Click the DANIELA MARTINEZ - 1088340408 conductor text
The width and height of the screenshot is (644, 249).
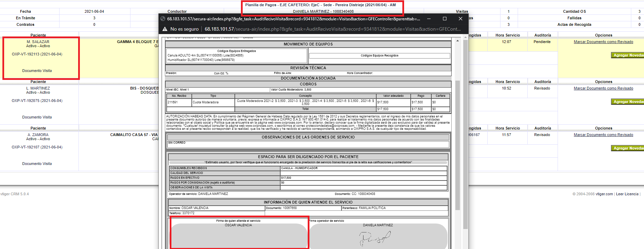(x=323, y=11)
